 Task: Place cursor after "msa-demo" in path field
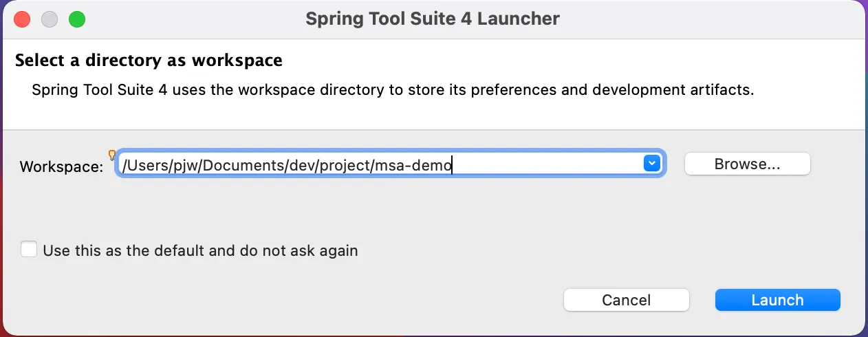[453, 165]
